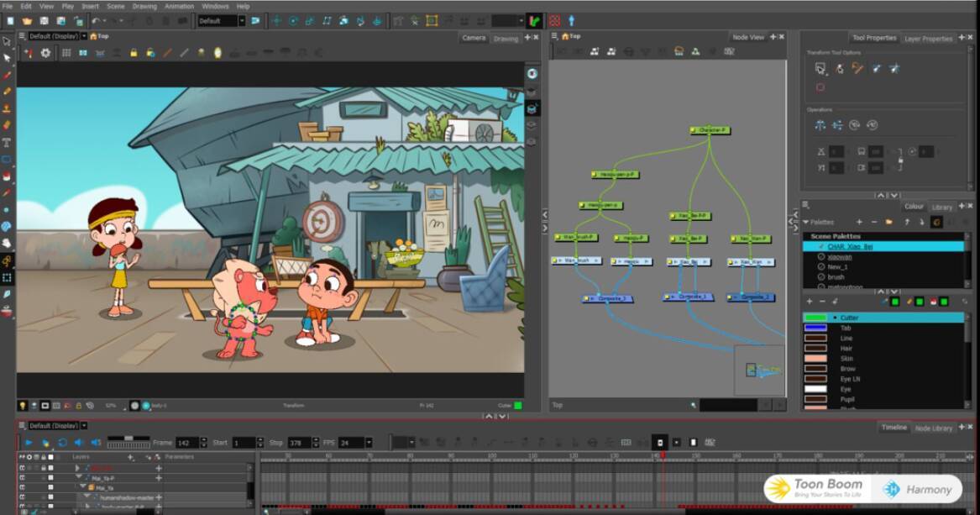Toggle the grid icon in Camera view toolbar
This screenshot has width=980, height=515.
pyautogui.click(x=66, y=53)
